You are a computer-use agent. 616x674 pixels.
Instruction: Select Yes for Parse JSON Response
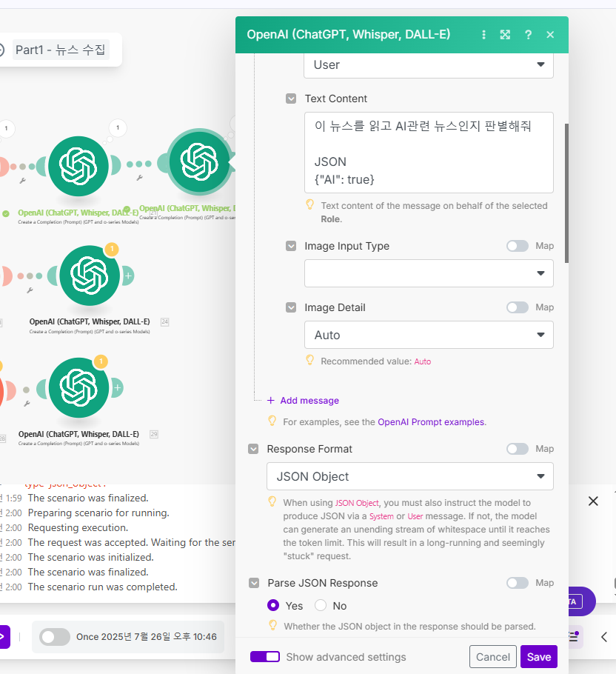click(273, 605)
